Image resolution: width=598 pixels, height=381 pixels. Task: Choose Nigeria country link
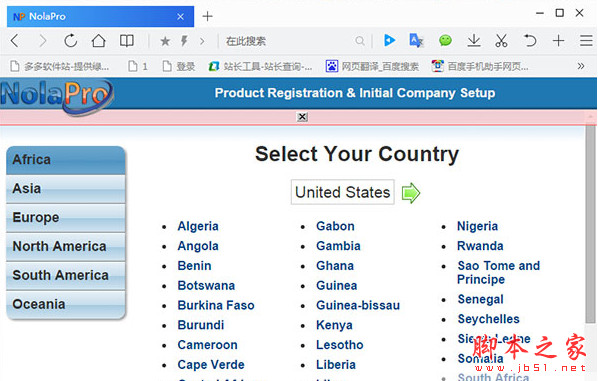[x=477, y=226]
